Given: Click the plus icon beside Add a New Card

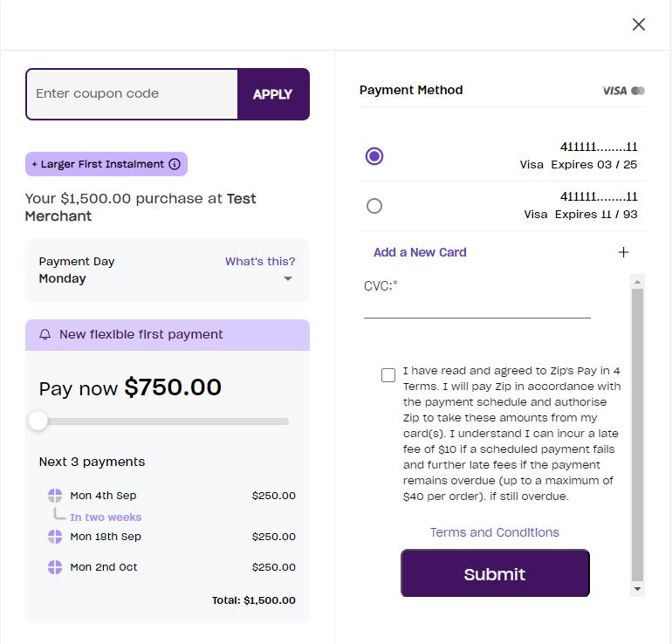Looking at the screenshot, I should (x=624, y=252).
